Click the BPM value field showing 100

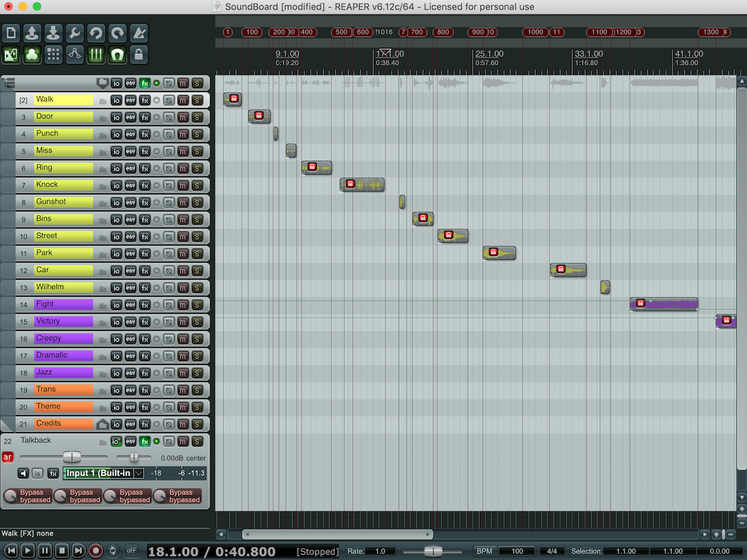(517, 551)
